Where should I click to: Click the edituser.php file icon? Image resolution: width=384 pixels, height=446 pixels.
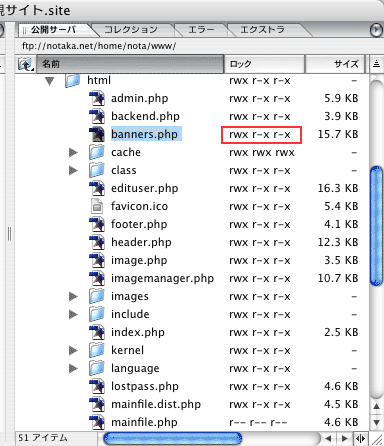(x=97, y=188)
